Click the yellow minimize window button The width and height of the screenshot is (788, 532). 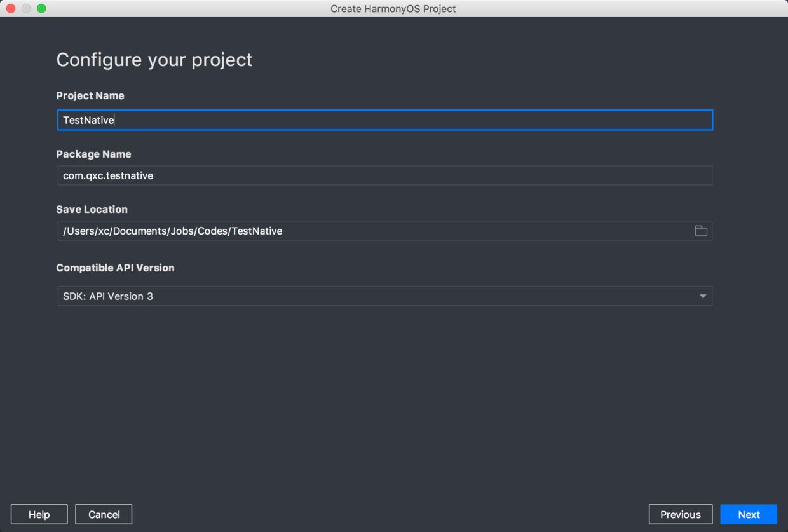coord(26,8)
